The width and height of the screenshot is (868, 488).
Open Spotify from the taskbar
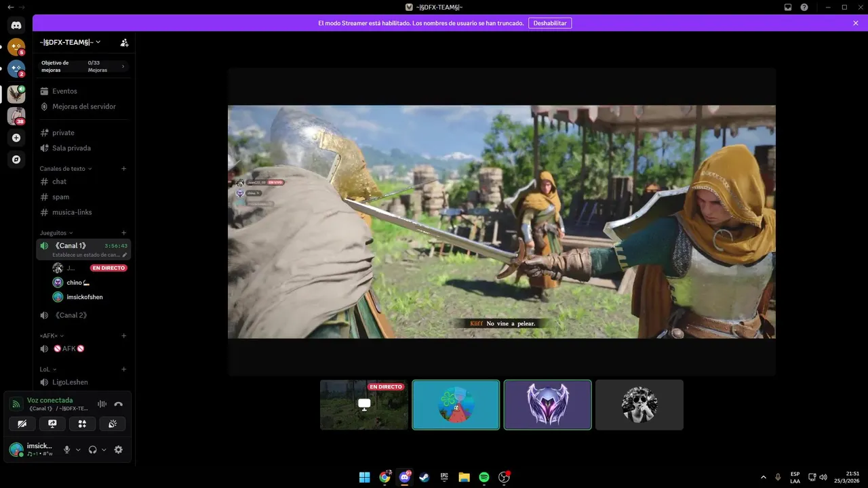484,477
